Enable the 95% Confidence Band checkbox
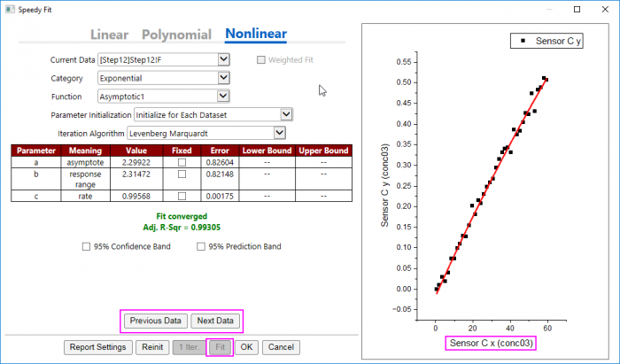 click(x=87, y=246)
